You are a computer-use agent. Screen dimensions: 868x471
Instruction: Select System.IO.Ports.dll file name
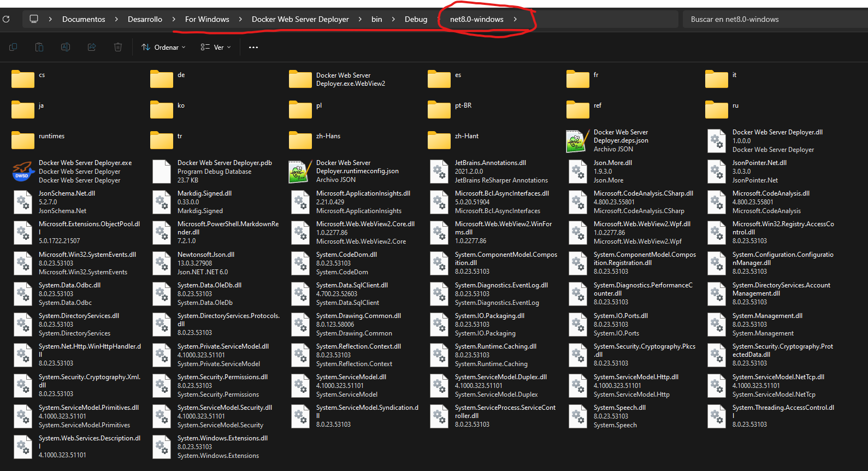coord(621,316)
